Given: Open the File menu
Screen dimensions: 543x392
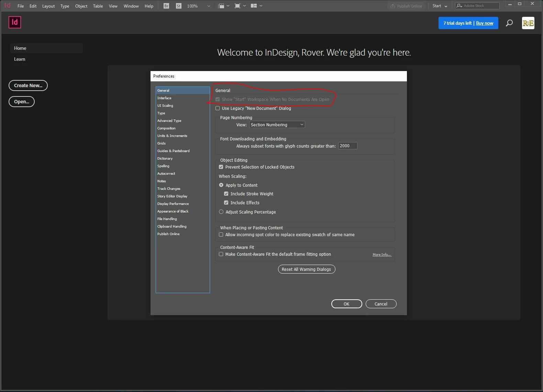Looking at the screenshot, I should pyautogui.click(x=21, y=6).
